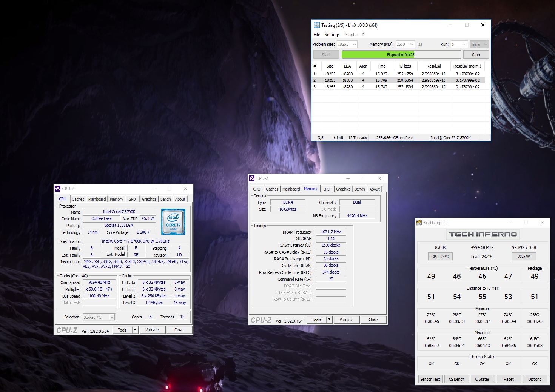Click the title bar icon of the CPU-Z Processor window
Image resolution: width=555 pixels, height=392 pixels.
coord(57,189)
